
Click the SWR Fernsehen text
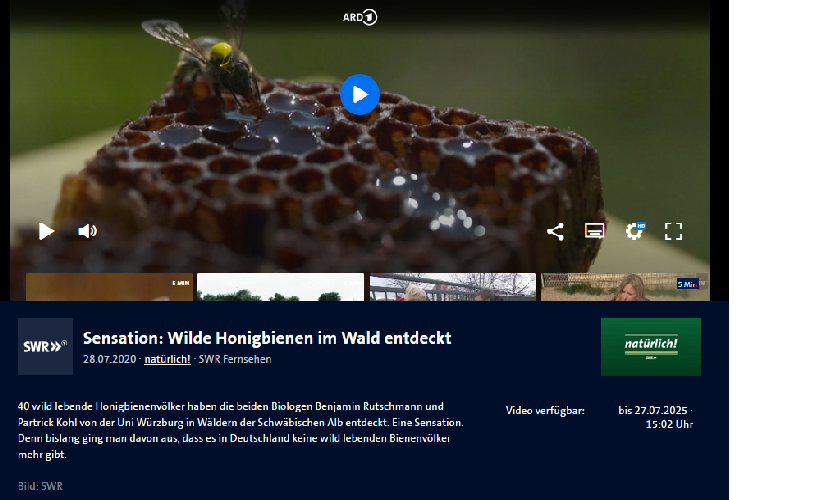[x=235, y=359]
